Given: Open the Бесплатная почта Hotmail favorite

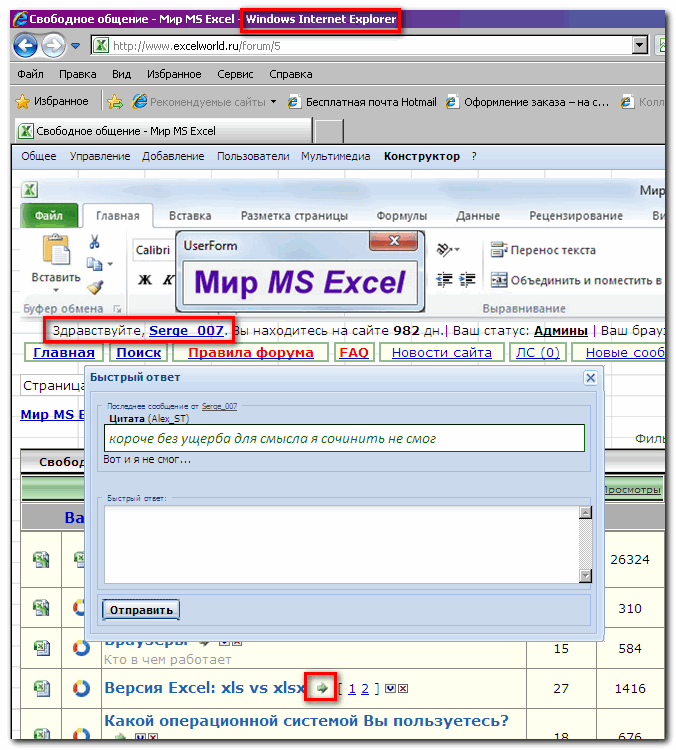Looking at the screenshot, I should pos(362,102).
